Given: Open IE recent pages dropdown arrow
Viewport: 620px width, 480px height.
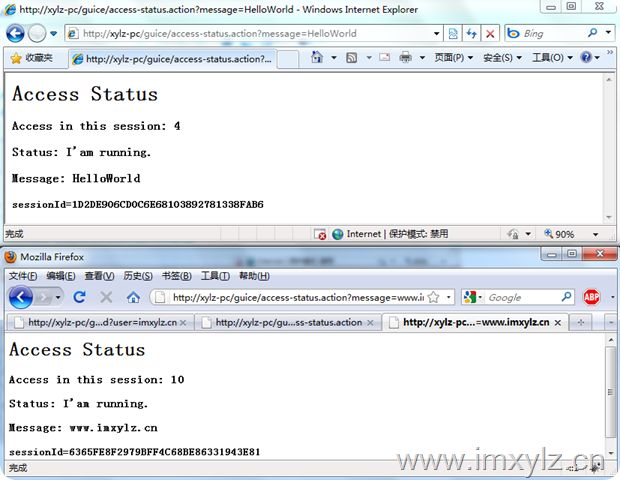Looking at the screenshot, I should click(x=53, y=34).
